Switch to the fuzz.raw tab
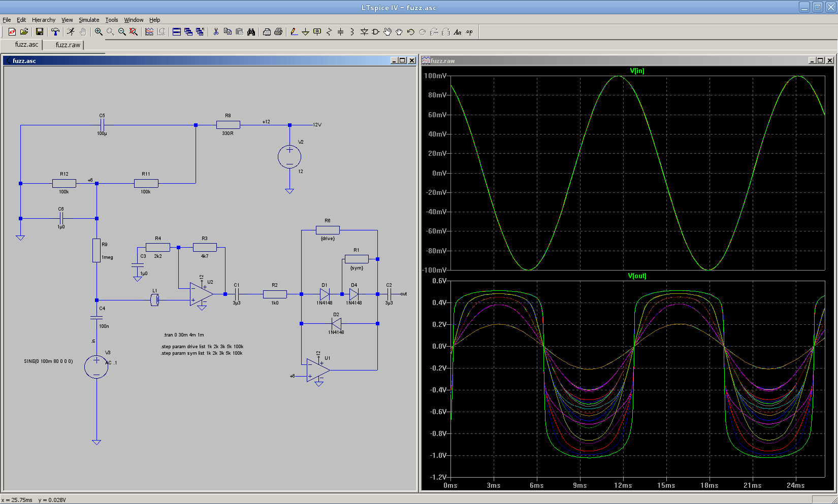This screenshot has width=838, height=504. tap(68, 45)
